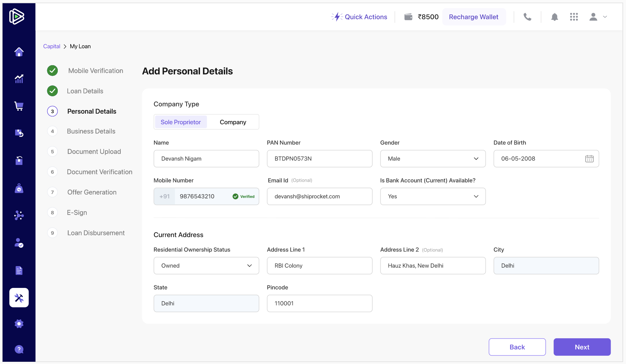Image resolution: width=626 pixels, height=364 pixels.
Task: Click the home icon in sidebar
Action: (x=19, y=52)
